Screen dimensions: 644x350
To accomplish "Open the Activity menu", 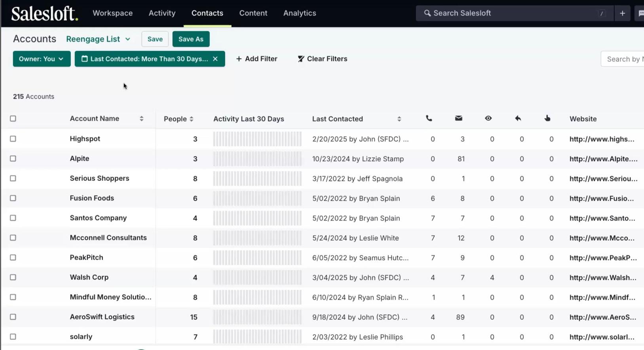I will [162, 13].
